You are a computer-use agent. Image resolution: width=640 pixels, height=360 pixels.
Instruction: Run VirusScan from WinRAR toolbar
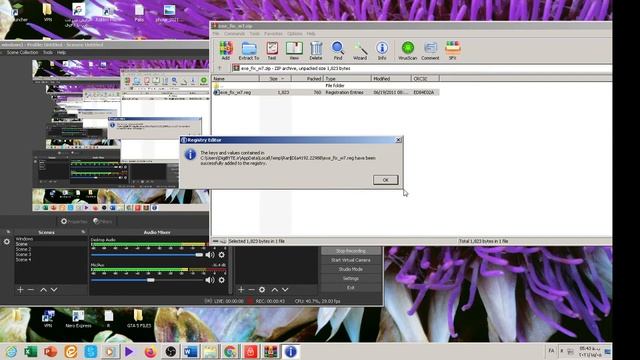click(407, 50)
